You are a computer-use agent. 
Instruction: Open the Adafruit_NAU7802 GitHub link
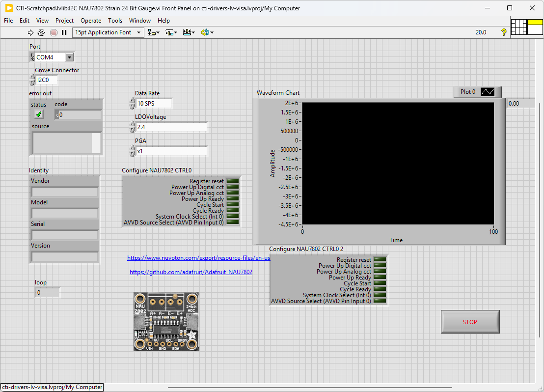pyautogui.click(x=191, y=272)
